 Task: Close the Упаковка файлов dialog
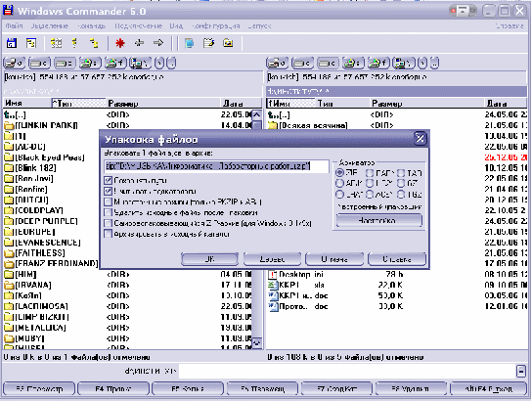coord(421,139)
